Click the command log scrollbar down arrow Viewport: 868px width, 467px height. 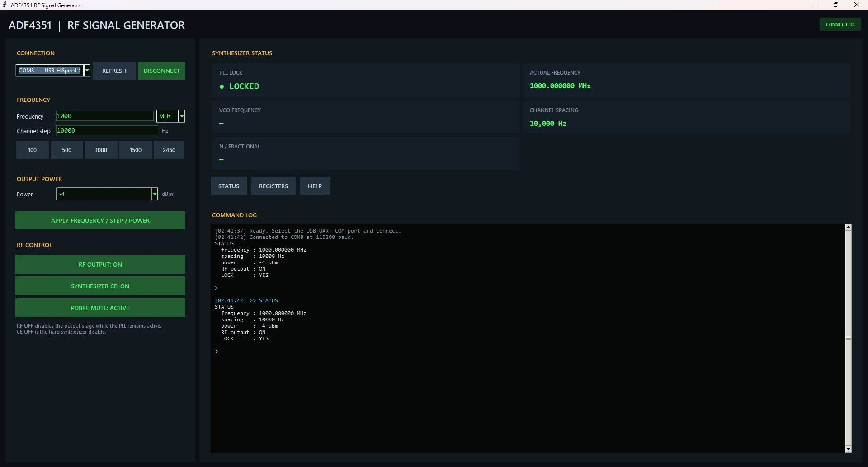(848, 449)
